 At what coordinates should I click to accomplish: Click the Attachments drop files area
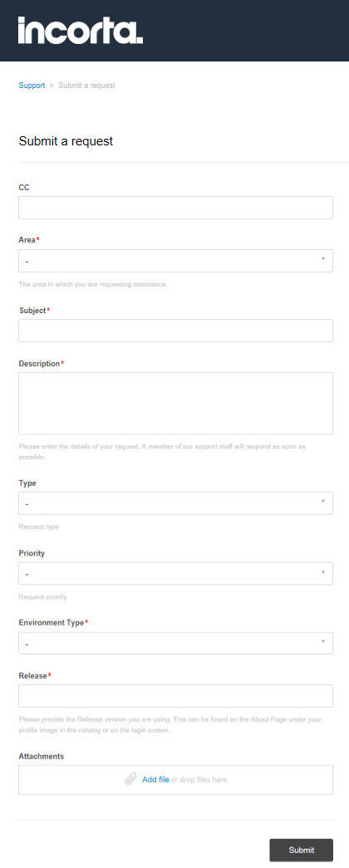pyautogui.click(x=175, y=780)
